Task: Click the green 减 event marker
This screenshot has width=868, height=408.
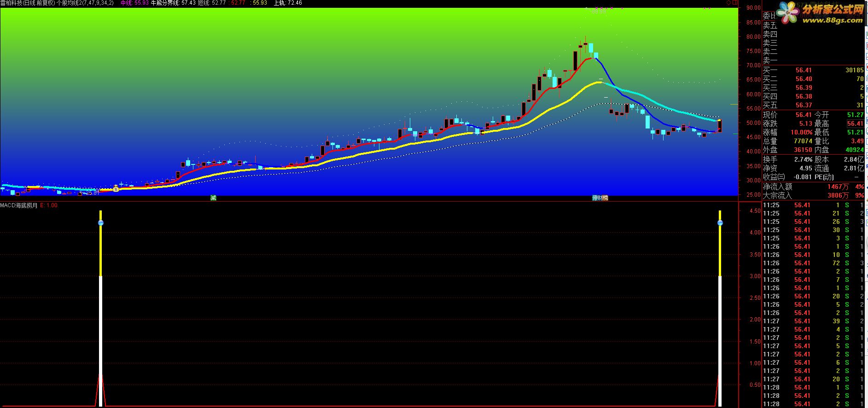Action: (213, 198)
